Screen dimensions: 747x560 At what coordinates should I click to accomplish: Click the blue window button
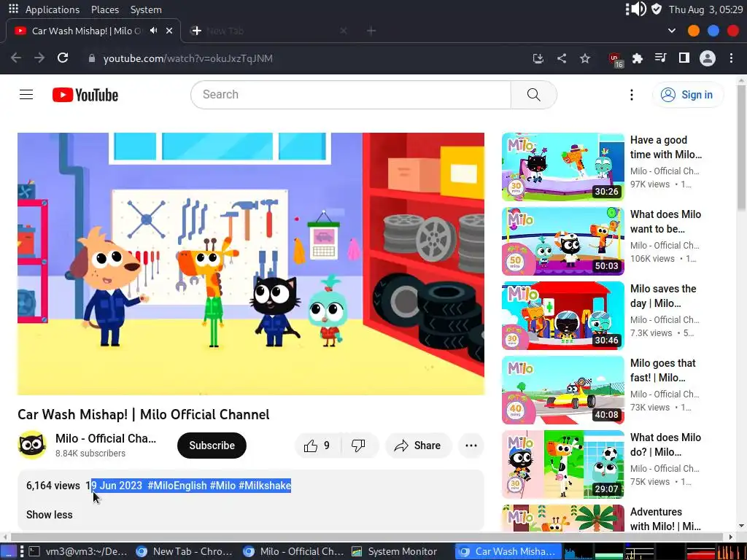pos(713,31)
